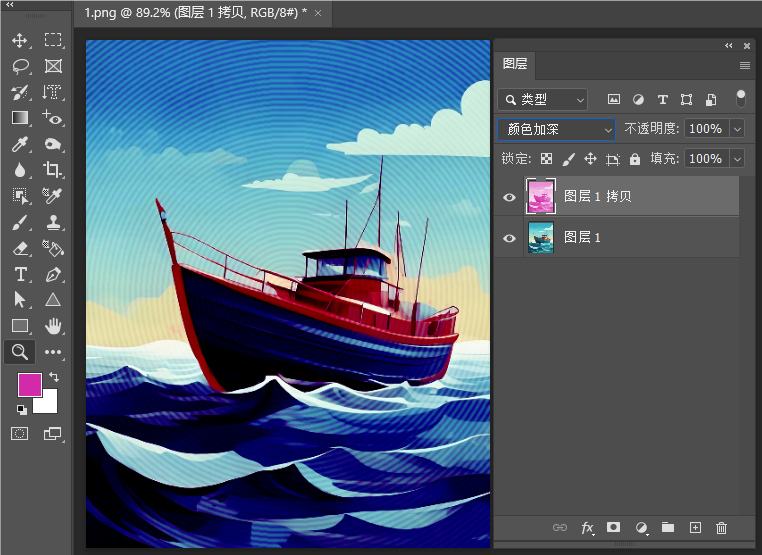
Task: Open the 颜色加深 blend mode dropdown
Action: pos(556,129)
